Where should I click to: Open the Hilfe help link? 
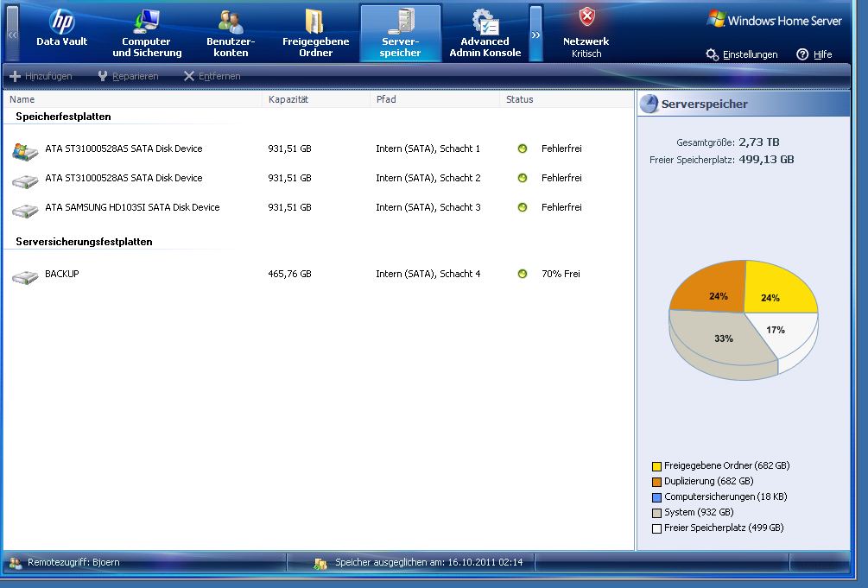[x=814, y=54]
